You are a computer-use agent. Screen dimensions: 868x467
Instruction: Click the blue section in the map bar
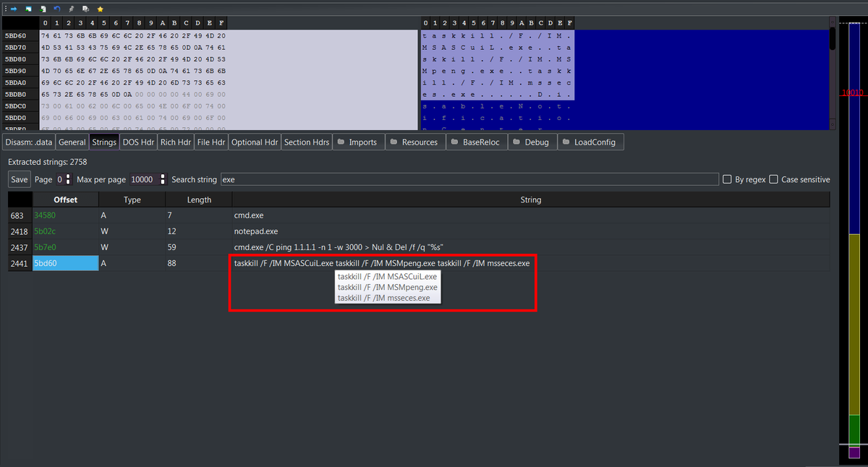tap(854, 130)
